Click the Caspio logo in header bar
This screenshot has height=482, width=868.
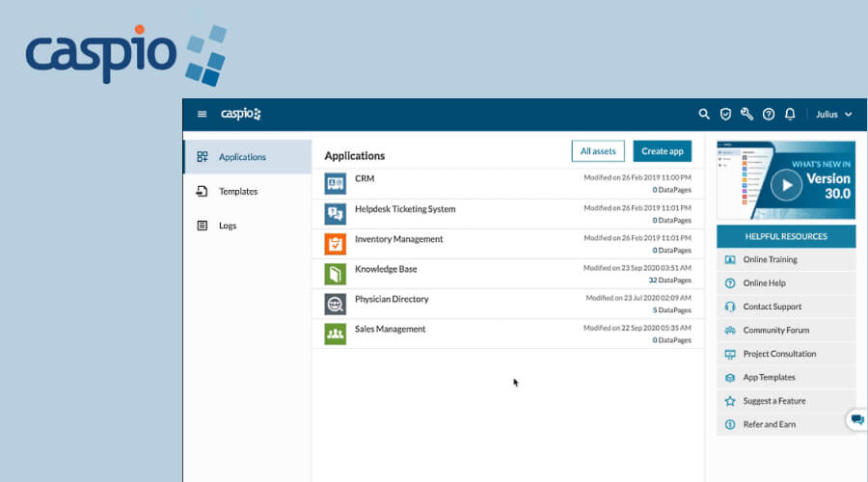241,114
